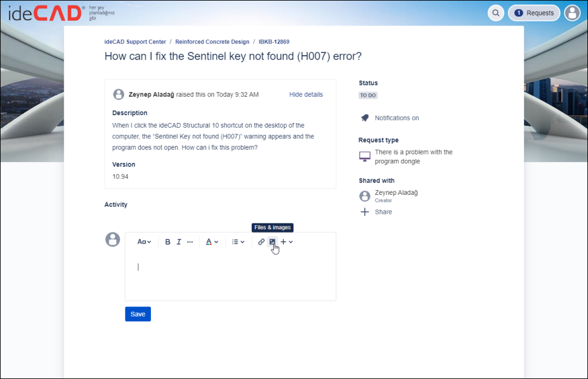Click the bullet list icon

point(235,242)
